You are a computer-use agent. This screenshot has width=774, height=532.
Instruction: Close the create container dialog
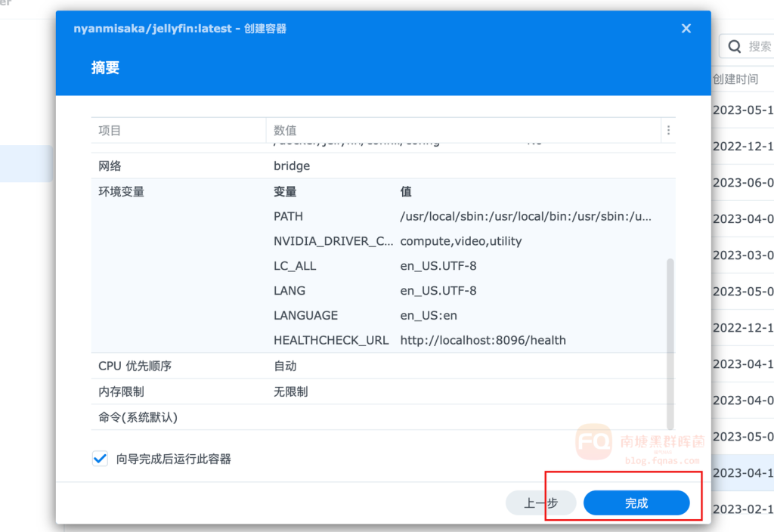click(686, 29)
